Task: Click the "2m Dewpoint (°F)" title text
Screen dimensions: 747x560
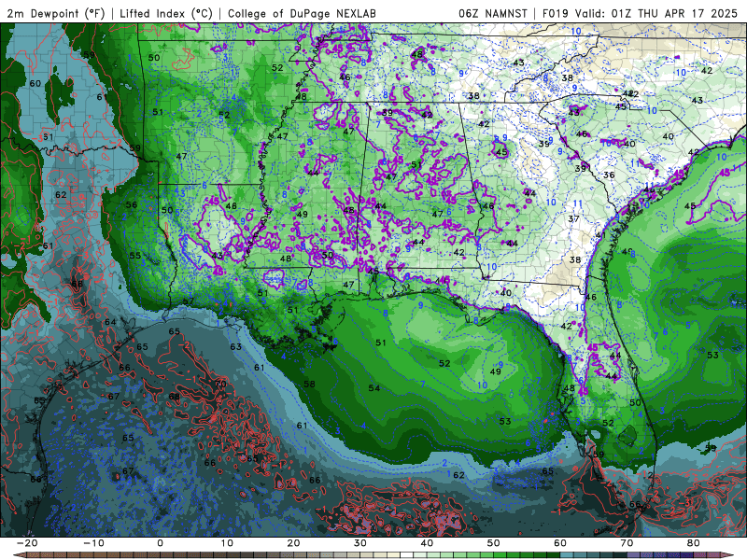Action: tap(56, 14)
